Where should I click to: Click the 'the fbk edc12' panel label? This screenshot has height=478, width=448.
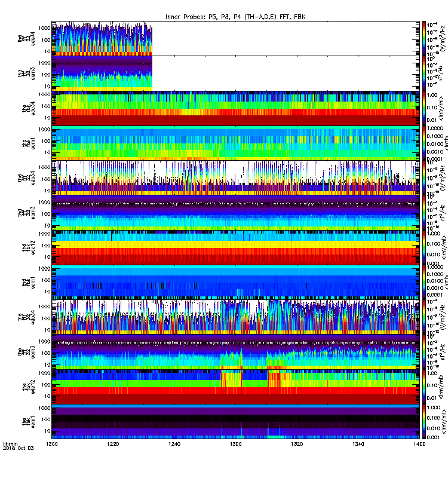(28, 387)
